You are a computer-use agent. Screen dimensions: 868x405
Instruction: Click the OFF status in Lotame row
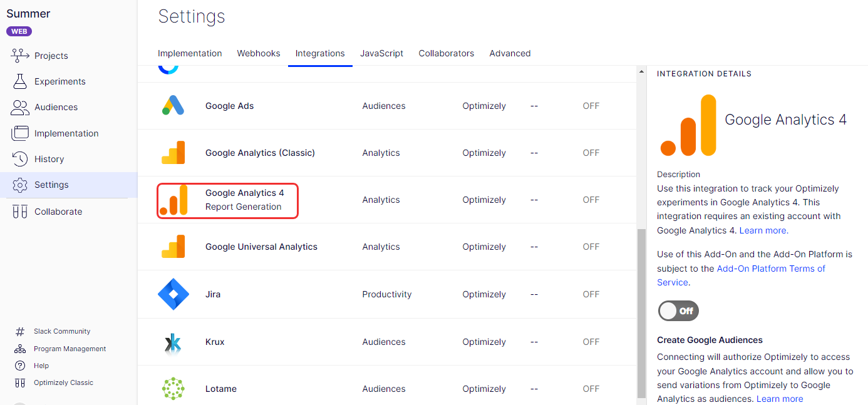[x=591, y=389]
